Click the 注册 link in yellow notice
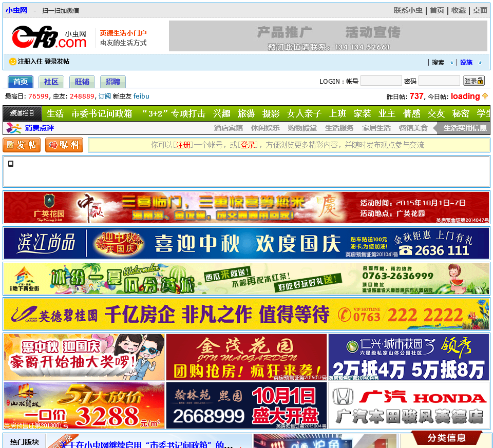 click(x=183, y=145)
